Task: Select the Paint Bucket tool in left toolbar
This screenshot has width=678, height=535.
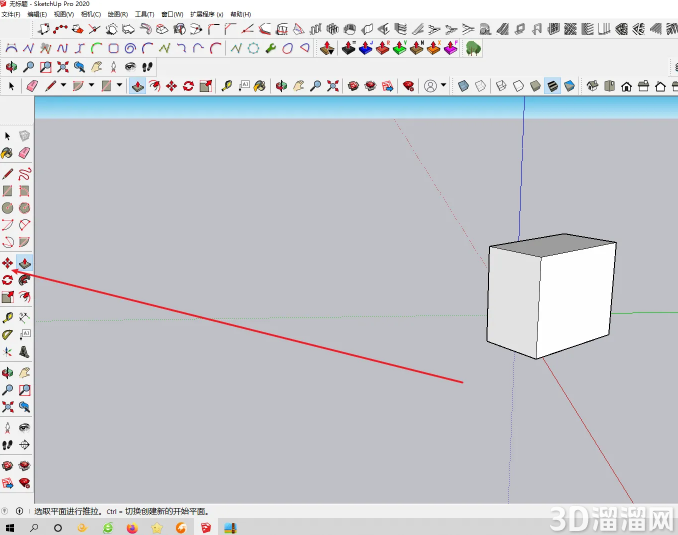Action: (x=7, y=153)
